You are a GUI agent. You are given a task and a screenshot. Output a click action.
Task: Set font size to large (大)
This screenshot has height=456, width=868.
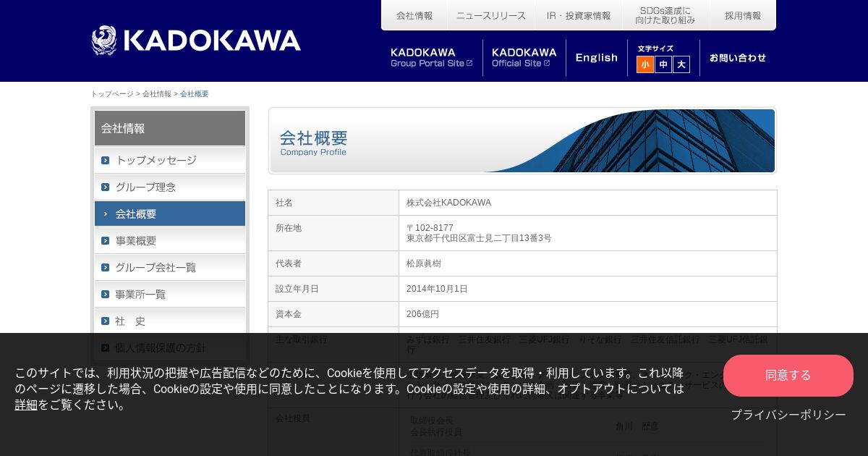coord(681,64)
